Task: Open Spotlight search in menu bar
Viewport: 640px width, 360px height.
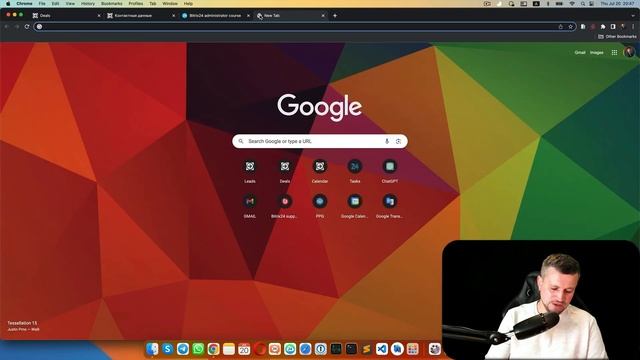Action: click(x=583, y=3)
